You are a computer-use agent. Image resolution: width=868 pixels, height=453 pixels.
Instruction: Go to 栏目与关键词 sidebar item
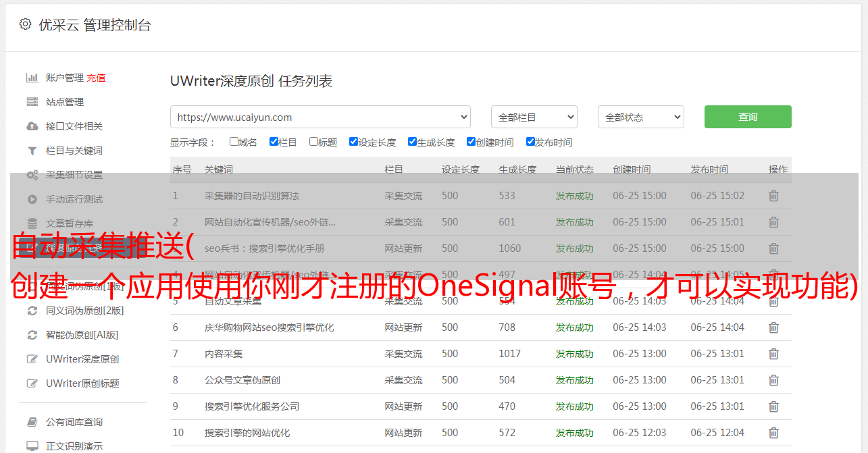pos(74,151)
